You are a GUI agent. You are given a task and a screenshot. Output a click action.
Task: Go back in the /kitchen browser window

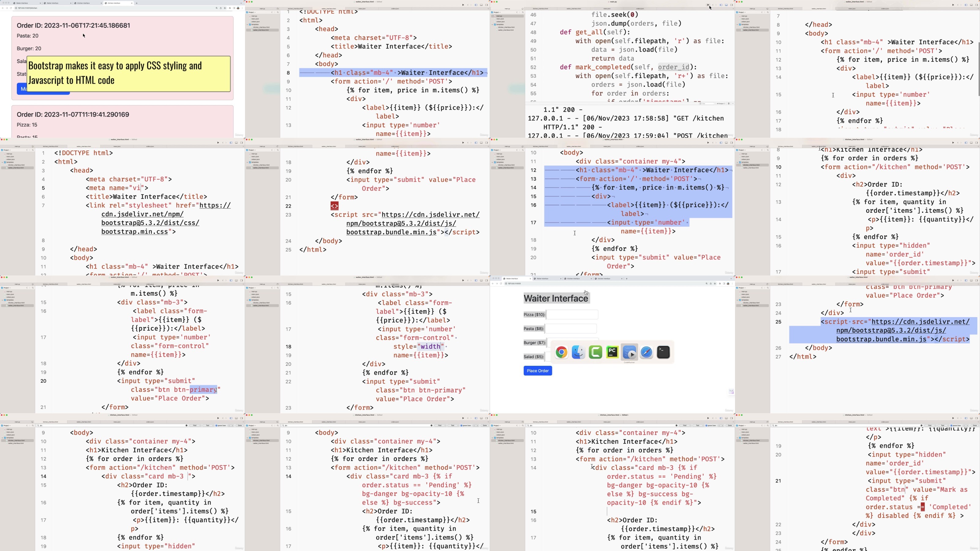(x=3, y=8)
